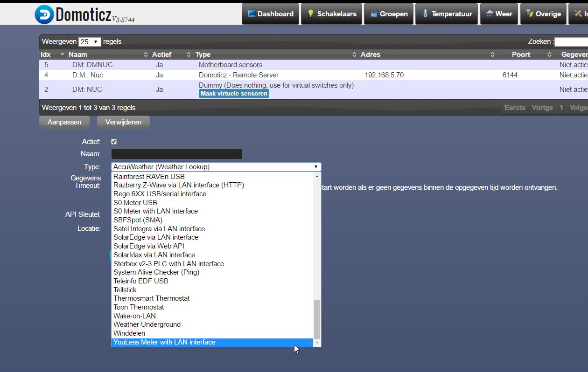Select SolarEdge via Web API
The height and width of the screenshot is (372, 588).
point(212,246)
